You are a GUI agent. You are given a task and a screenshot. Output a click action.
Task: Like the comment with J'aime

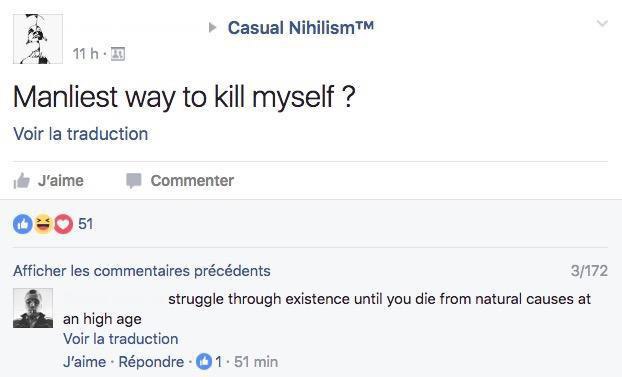point(84,362)
